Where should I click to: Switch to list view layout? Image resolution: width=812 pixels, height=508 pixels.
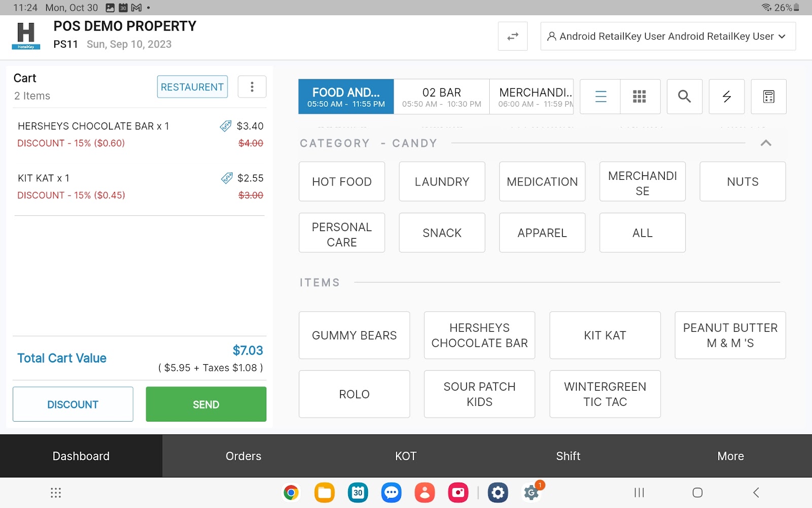tap(600, 97)
